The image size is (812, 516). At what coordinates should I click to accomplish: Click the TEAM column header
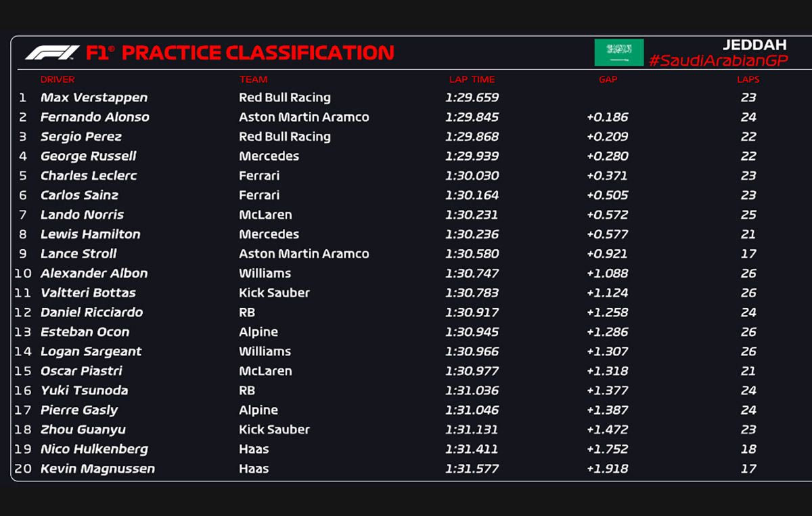[x=253, y=79]
